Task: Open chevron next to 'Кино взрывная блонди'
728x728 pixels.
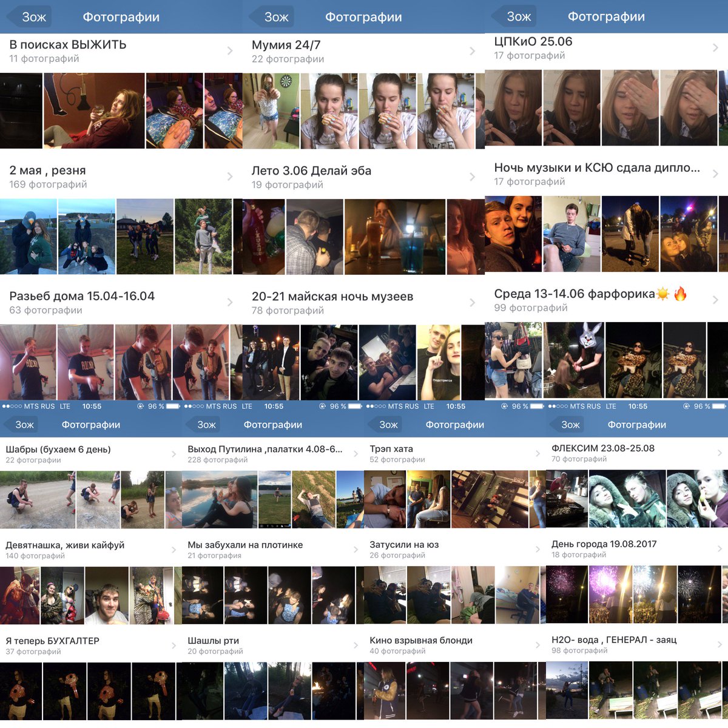Action: pyautogui.click(x=538, y=645)
